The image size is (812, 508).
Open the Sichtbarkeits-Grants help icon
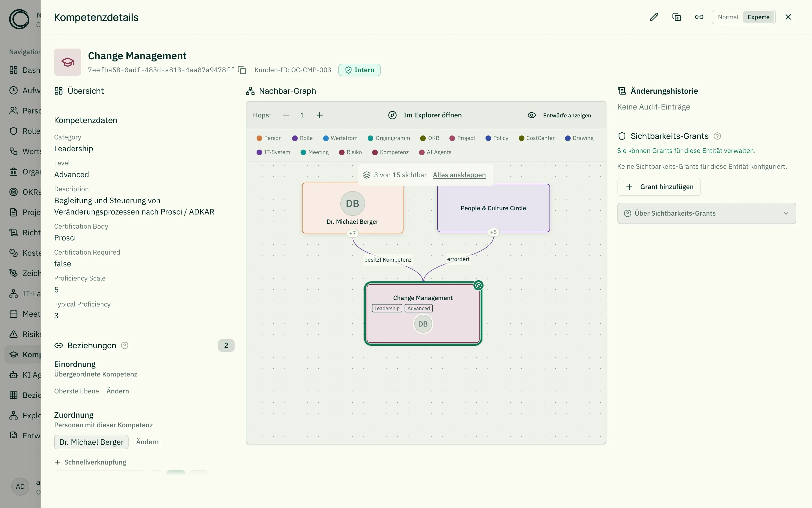[717, 136]
